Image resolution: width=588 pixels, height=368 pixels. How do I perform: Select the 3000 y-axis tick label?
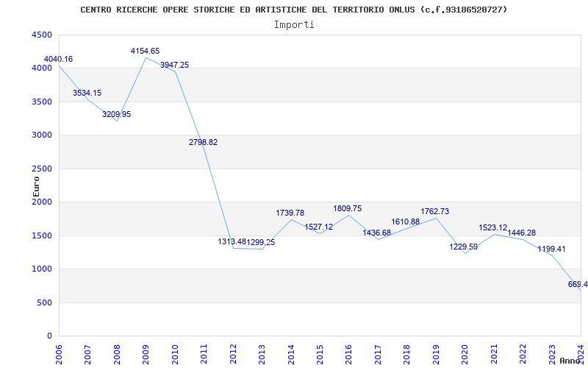coord(42,135)
